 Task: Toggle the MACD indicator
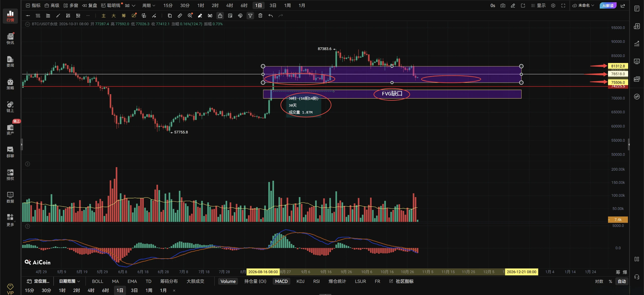(x=281, y=281)
